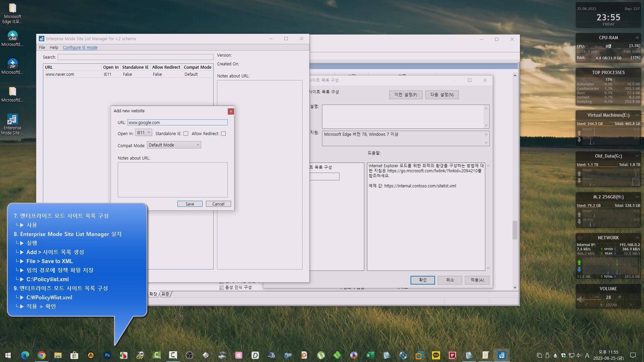This screenshot has width=644, height=362.
Task: Open KakaoTalk from the taskbar
Action: click(x=436, y=355)
